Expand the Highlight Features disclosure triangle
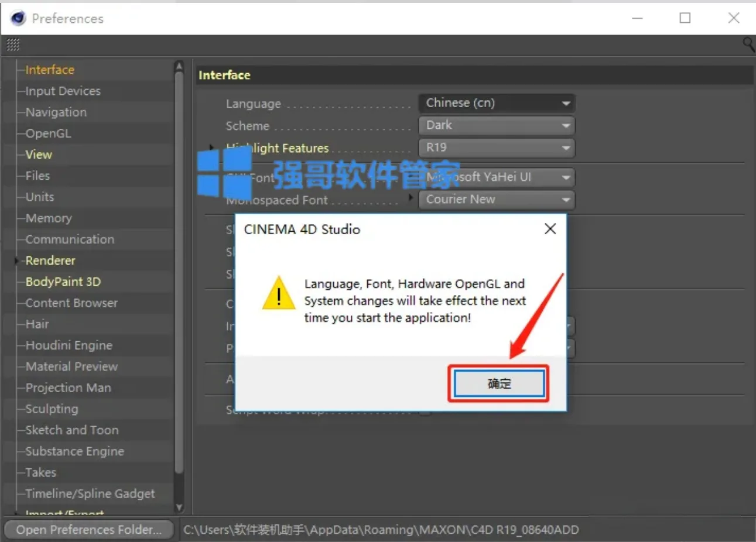Screen dimensions: 756x542 212,147
